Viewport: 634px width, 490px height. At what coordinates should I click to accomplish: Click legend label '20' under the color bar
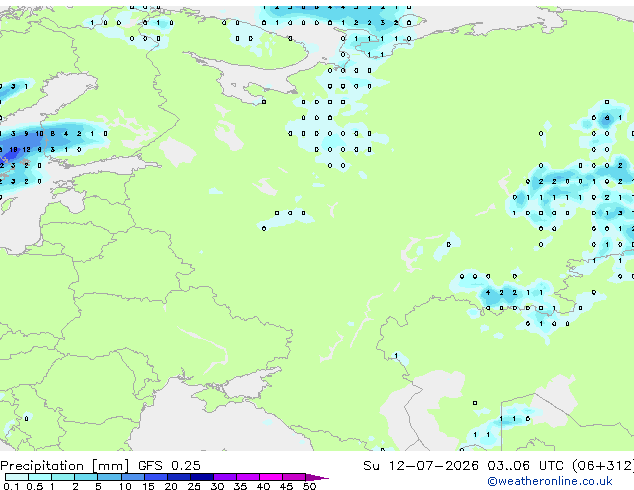pyautogui.click(x=171, y=486)
